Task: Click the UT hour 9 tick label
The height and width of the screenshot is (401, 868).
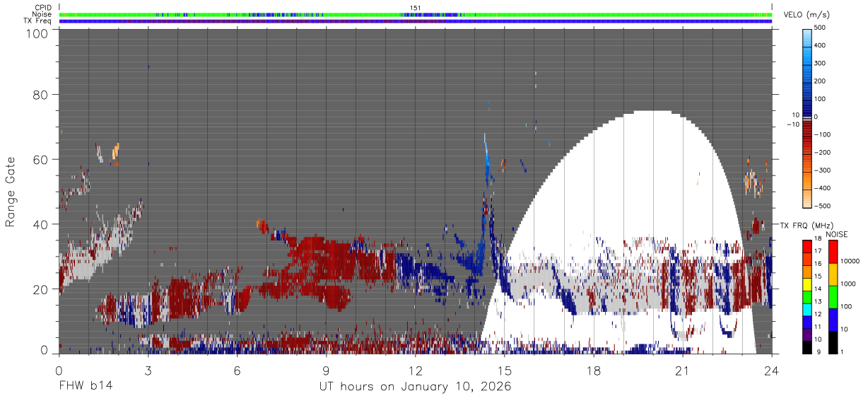Action: [327, 370]
